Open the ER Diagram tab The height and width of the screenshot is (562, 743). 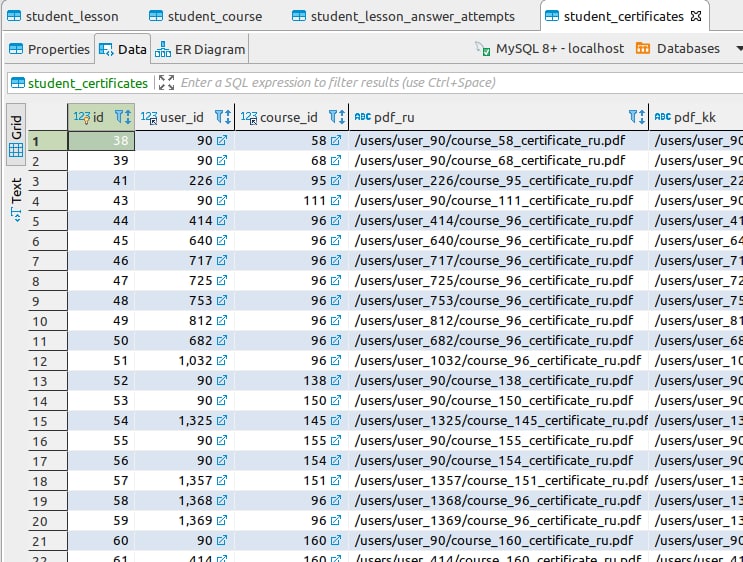point(200,49)
